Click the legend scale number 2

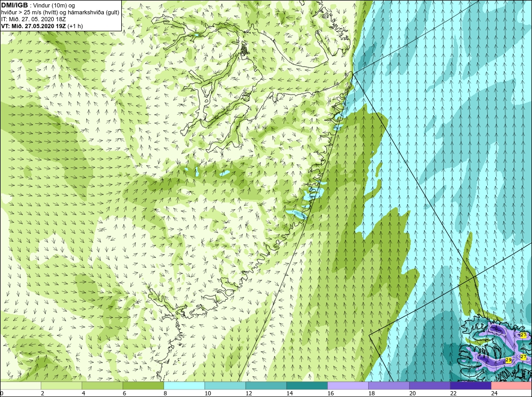43,393
